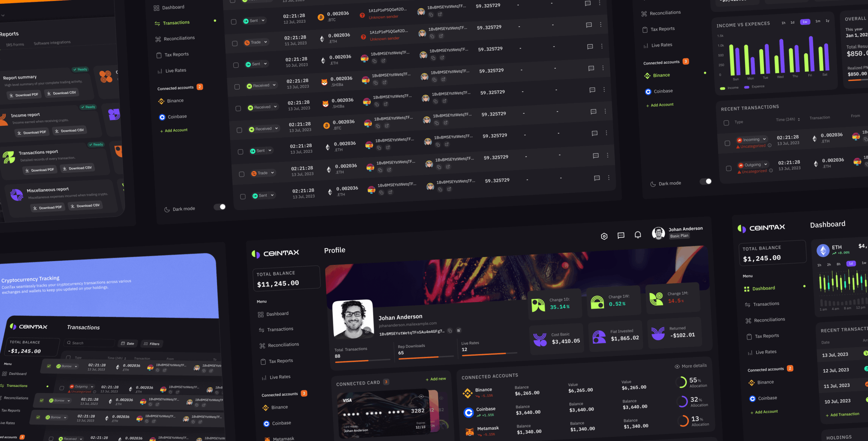Open Tax Reports in Profile window menu
Viewport: 868px width, 441px height.
pos(277,361)
